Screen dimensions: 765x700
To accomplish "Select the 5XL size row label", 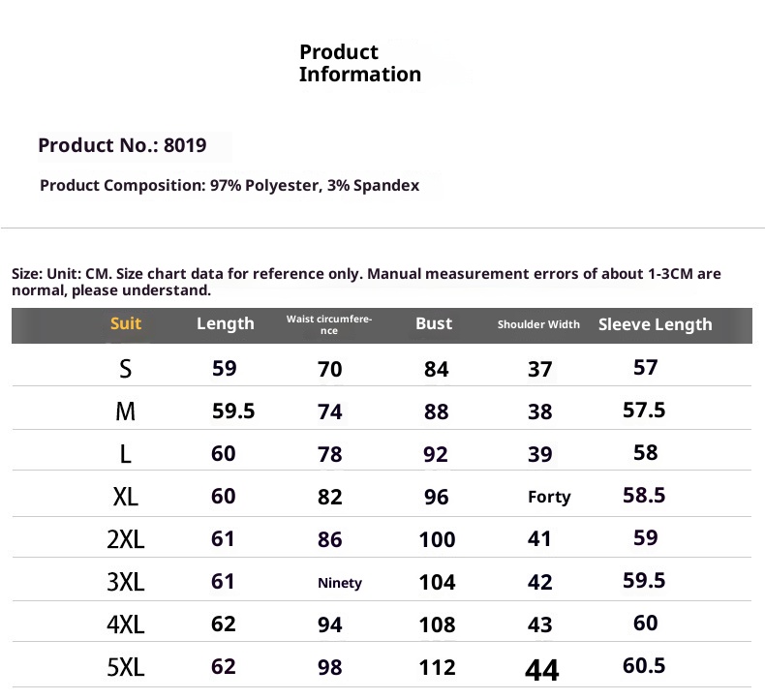I will tap(126, 667).
